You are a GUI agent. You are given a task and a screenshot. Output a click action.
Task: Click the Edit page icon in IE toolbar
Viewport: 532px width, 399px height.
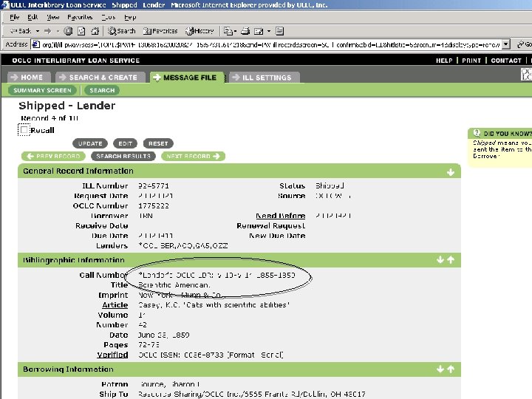coord(259,31)
